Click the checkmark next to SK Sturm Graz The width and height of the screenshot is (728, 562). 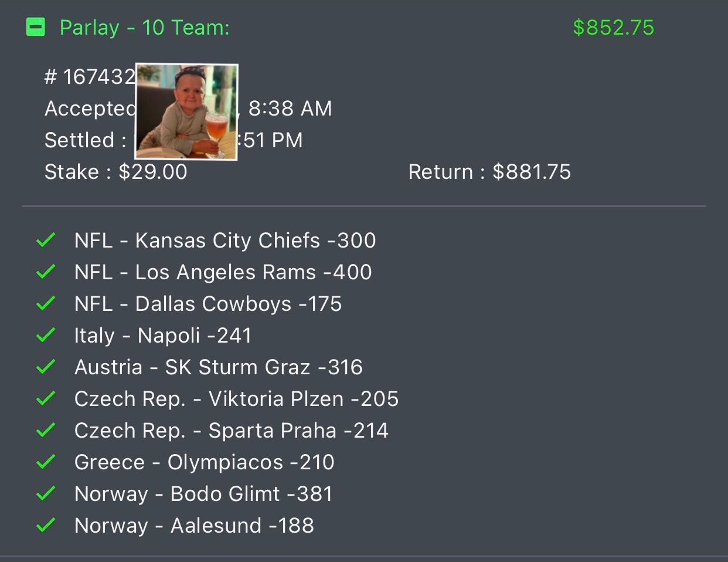[46, 367]
